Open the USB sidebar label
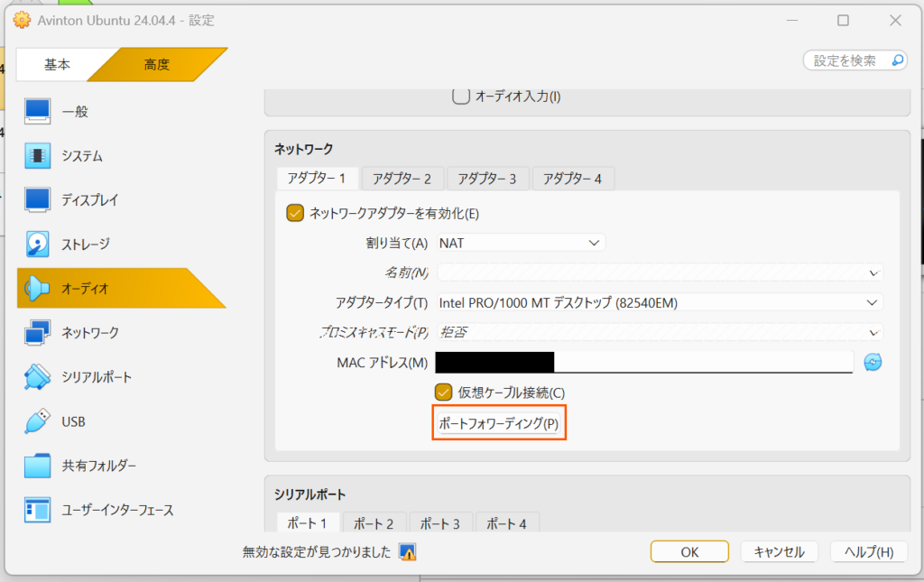The width and height of the screenshot is (924, 582). [x=74, y=421]
